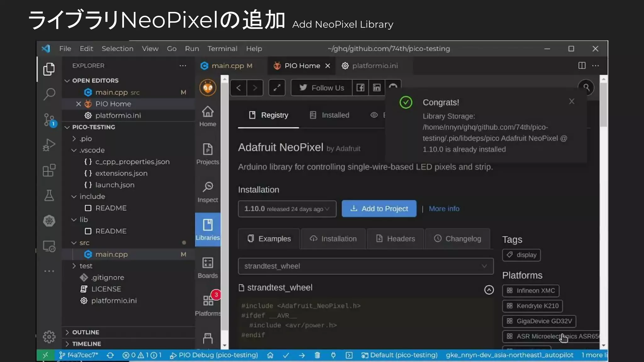Open PlatformIO Facebook page icon
644x362 pixels.
pos(360,88)
